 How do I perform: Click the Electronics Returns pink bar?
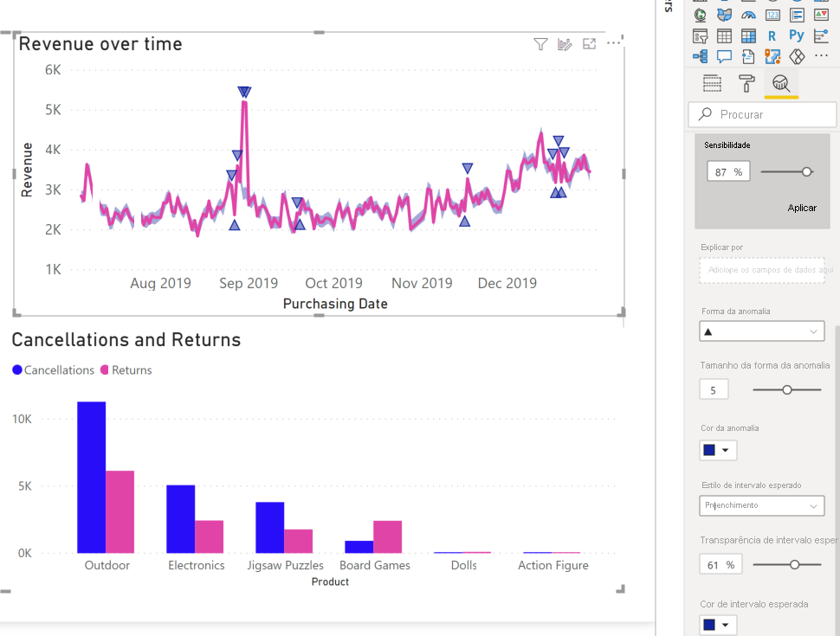[x=209, y=536]
